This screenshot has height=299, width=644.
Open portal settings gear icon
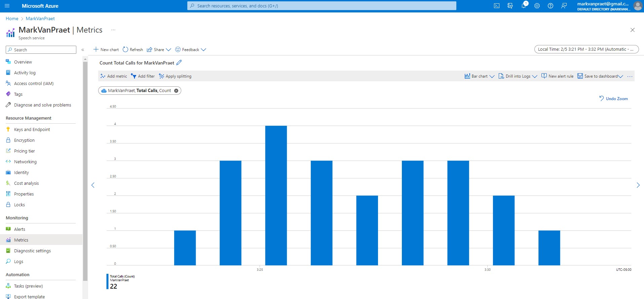(x=537, y=6)
